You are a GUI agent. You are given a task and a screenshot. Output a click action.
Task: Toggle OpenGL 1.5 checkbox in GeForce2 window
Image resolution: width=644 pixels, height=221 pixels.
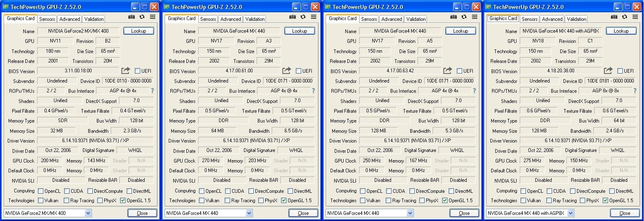123,201
